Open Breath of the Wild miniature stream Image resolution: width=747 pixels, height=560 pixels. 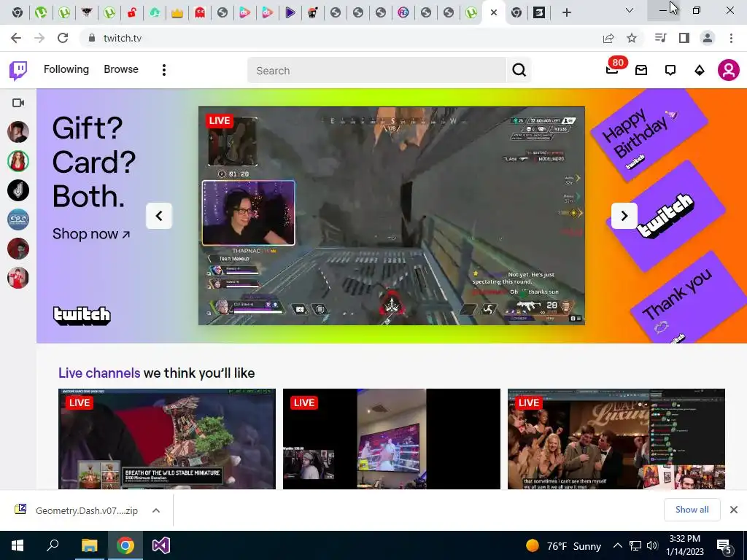[x=167, y=438]
